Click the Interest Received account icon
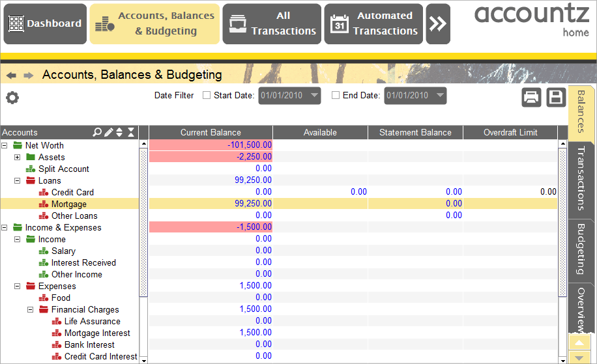Viewport: 597px width, 364px height. pyautogui.click(x=44, y=263)
